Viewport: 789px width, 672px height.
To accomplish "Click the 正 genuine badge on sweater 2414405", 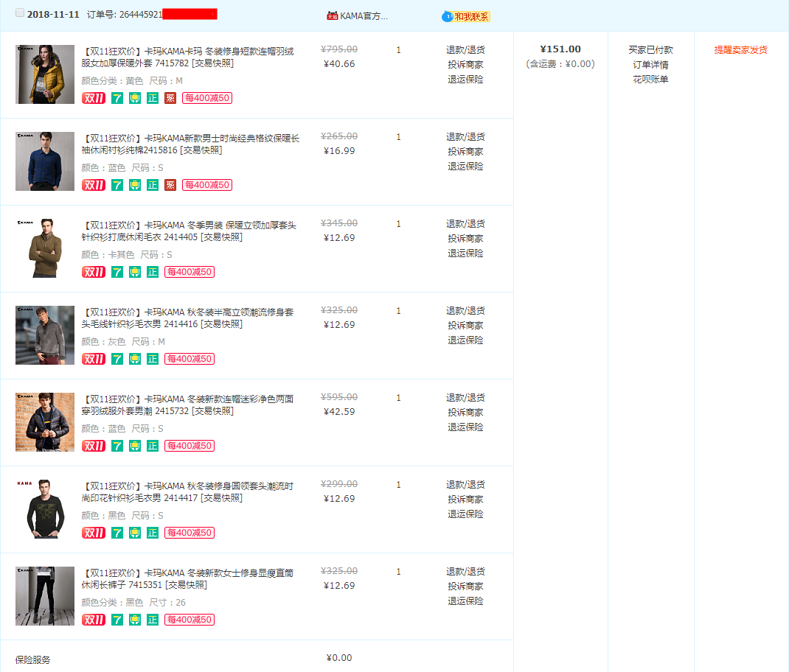I will pos(153,272).
